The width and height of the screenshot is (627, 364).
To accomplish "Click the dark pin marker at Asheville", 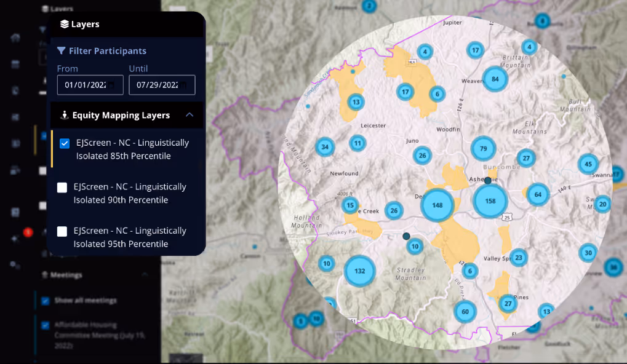I will [x=488, y=181].
